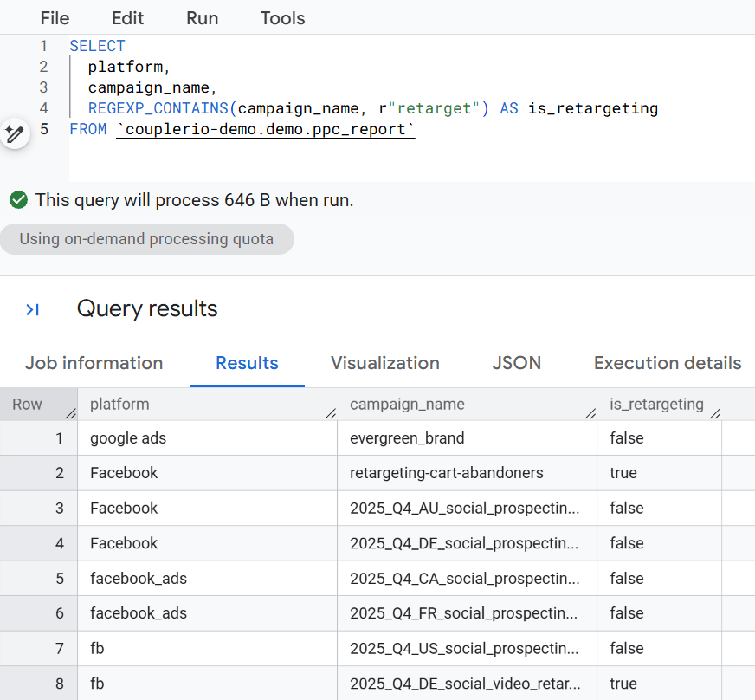The image size is (755, 700).
Task: Click the platform column header
Action: [208, 405]
